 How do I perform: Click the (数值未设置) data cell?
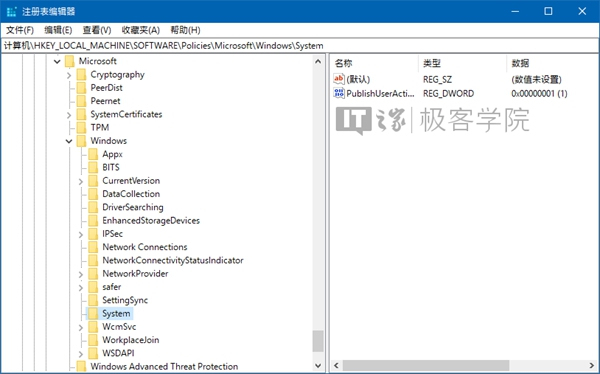[536, 80]
